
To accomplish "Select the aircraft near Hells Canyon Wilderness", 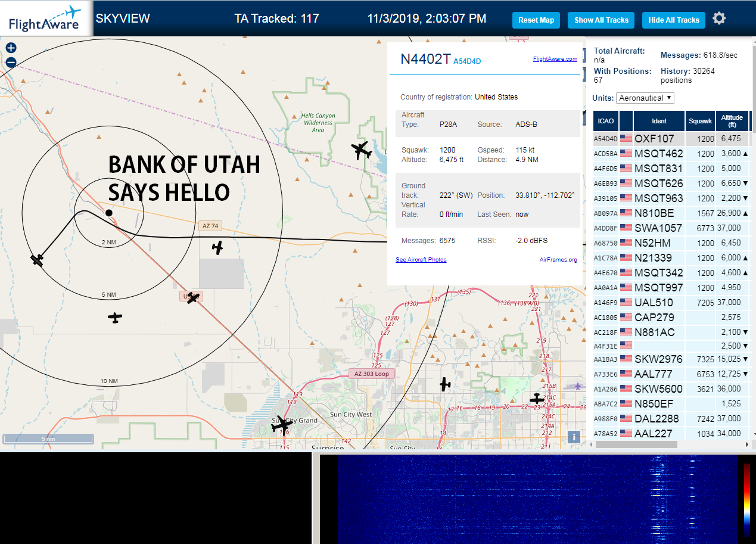I will pos(362,150).
